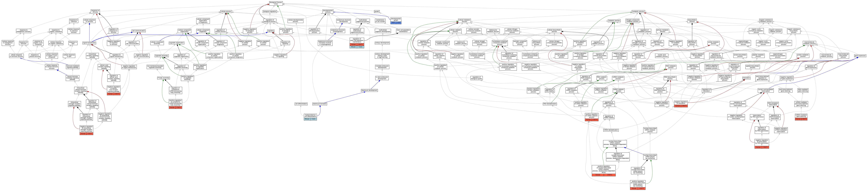
Task: Select the 'growth' node
Action: (x=377, y=11)
